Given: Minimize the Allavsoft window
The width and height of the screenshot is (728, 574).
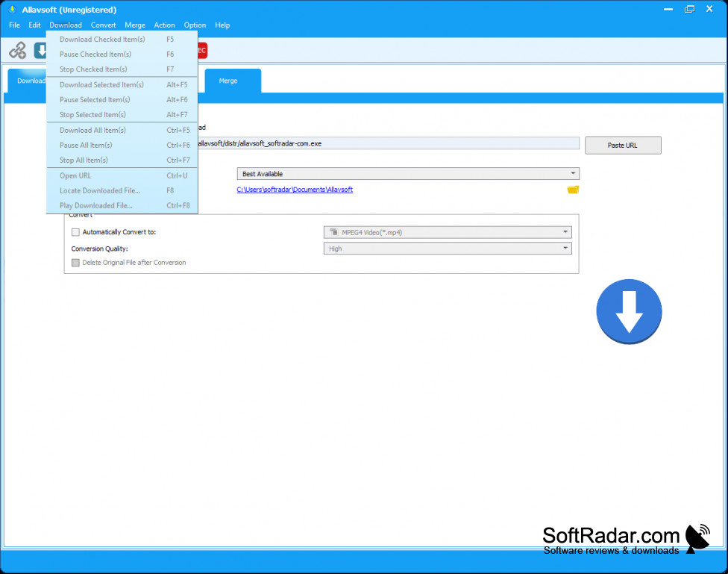Looking at the screenshot, I should coord(668,9).
